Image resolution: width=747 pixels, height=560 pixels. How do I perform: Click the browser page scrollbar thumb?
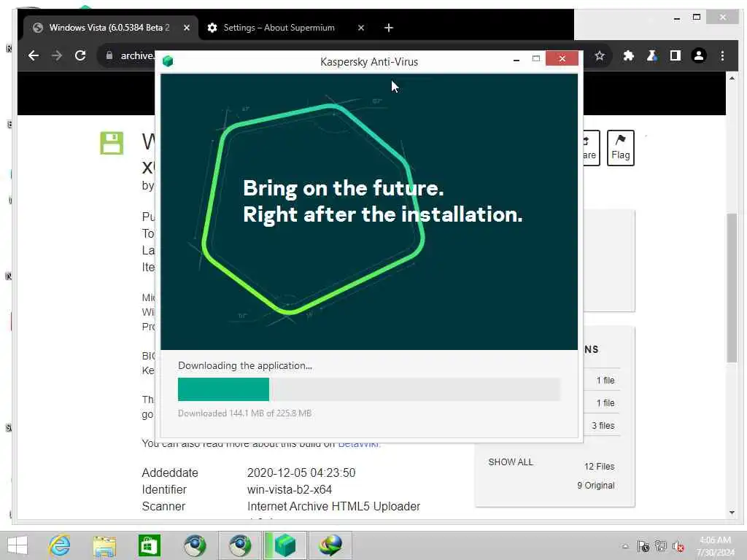pos(732,288)
